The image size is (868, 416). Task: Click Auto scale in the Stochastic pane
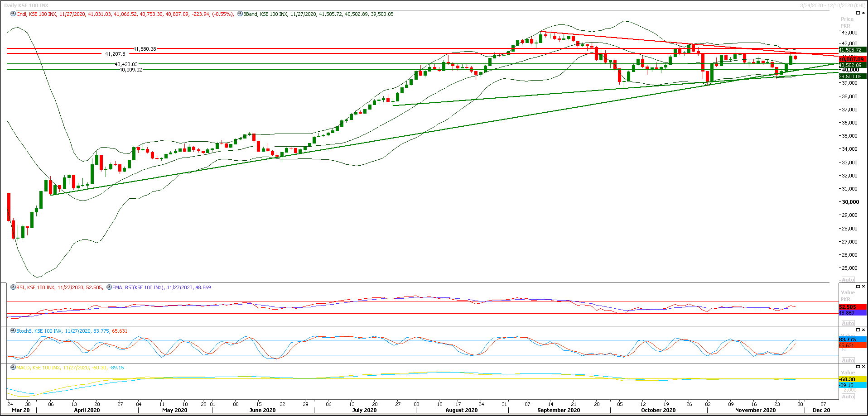click(848, 360)
